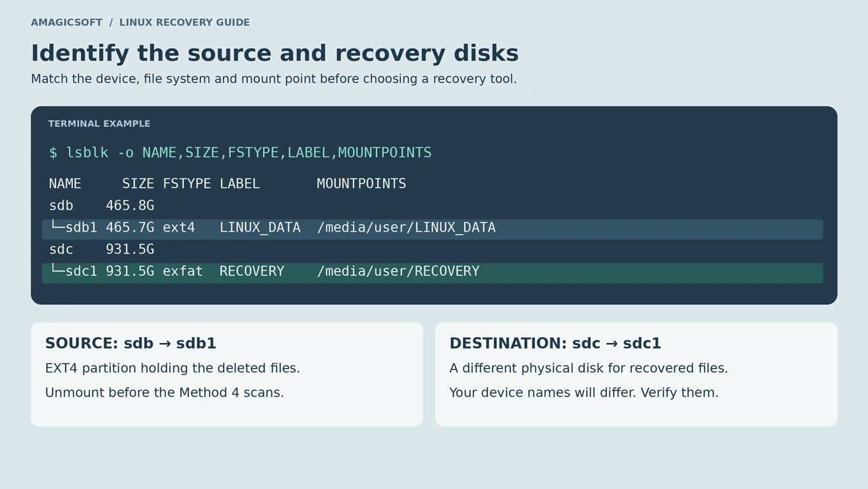Viewport: 868px width, 489px height.
Task: Click the NAME column header
Action: click(x=65, y=184)
